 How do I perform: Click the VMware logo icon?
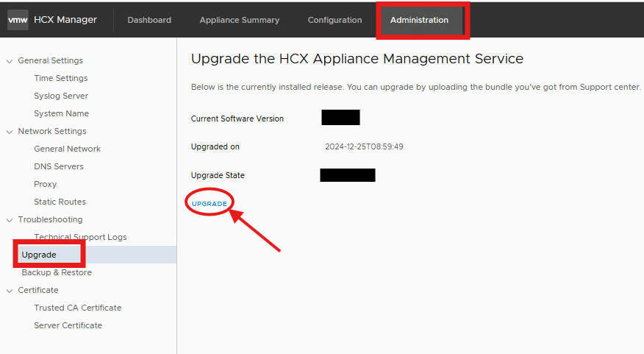[x=18, y=20]
